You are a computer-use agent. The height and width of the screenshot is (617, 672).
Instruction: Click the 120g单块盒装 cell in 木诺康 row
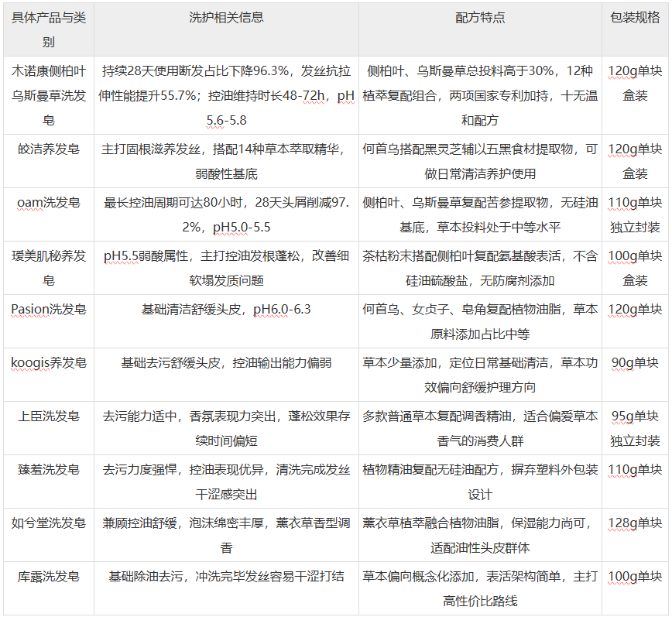[635, 95]
